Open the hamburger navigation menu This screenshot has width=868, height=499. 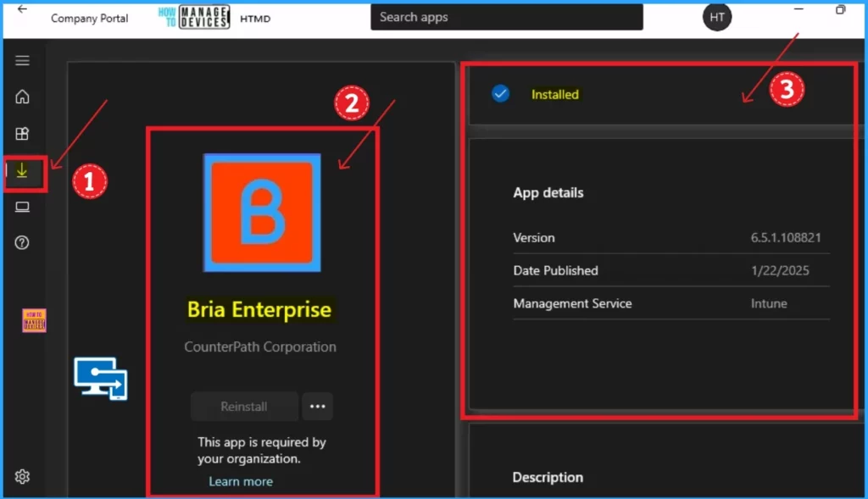pyautogui.click(x=23, y=60)
